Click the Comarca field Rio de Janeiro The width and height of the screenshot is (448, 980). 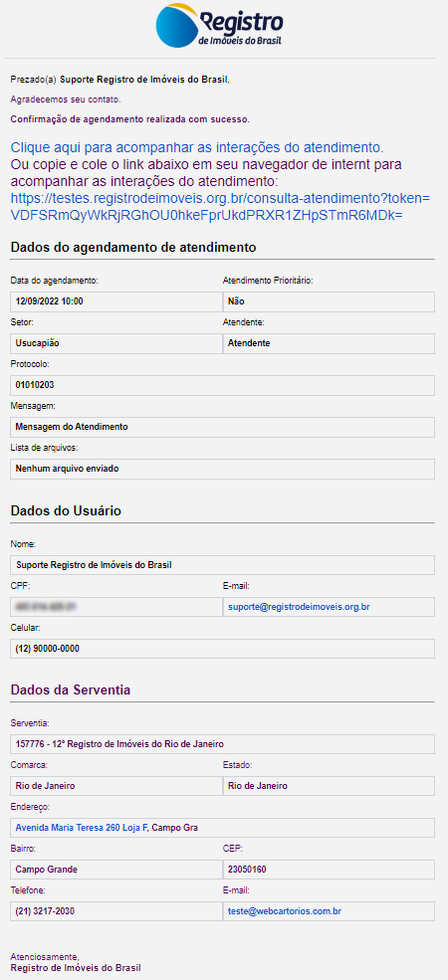(116, 786)
